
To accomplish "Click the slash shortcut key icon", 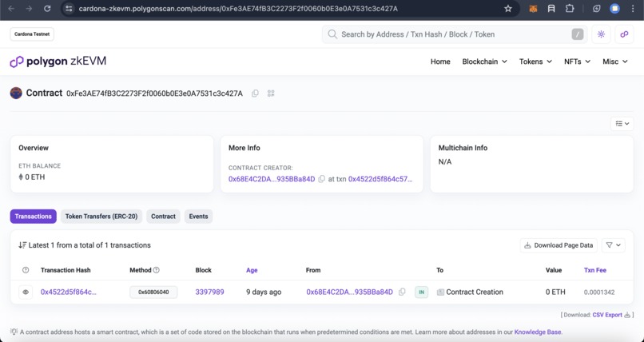I will click(x=578, y=34).
